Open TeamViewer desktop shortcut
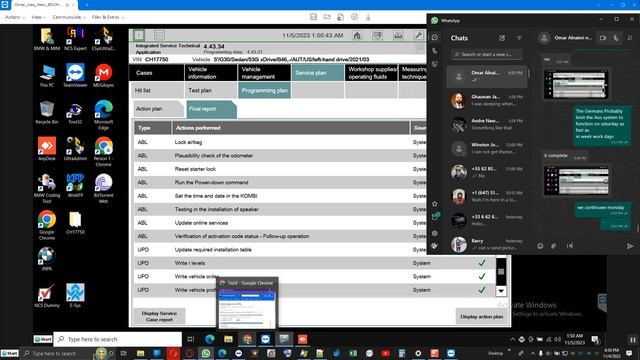This screenshot has width=640, height=360. tap(75, 76)
